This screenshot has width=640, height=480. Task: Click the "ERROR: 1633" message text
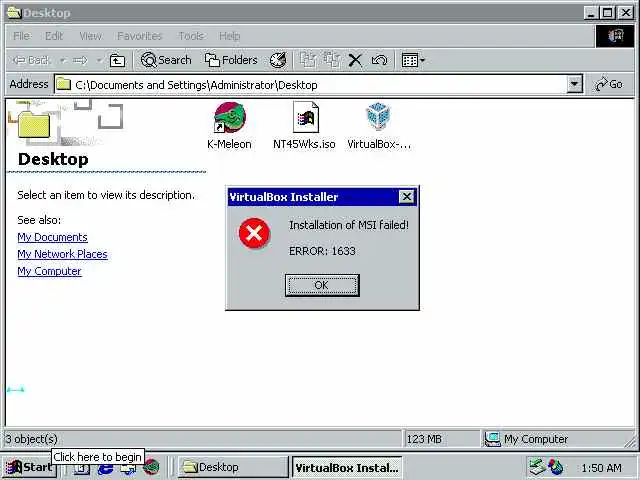322,251
